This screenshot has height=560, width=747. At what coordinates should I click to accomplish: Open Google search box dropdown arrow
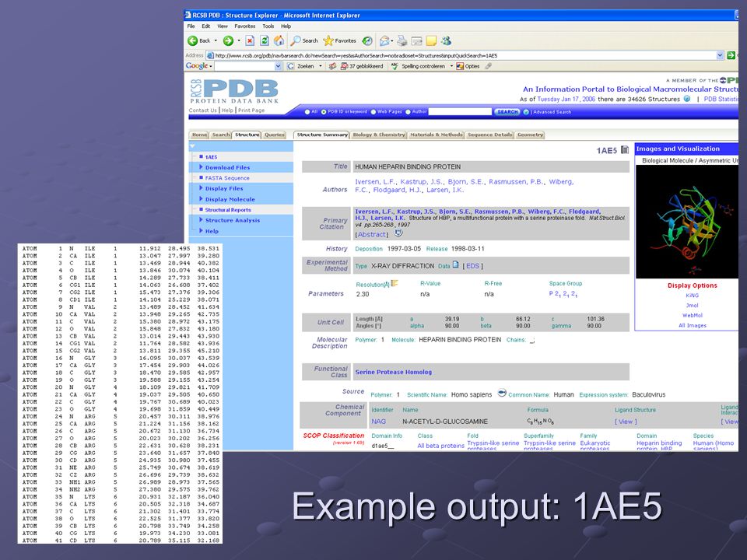point(279,67)
